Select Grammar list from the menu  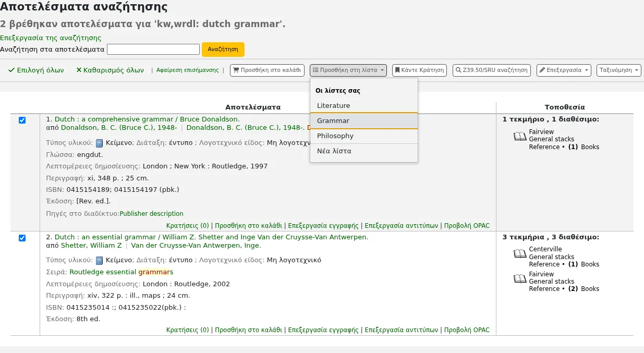364,120
